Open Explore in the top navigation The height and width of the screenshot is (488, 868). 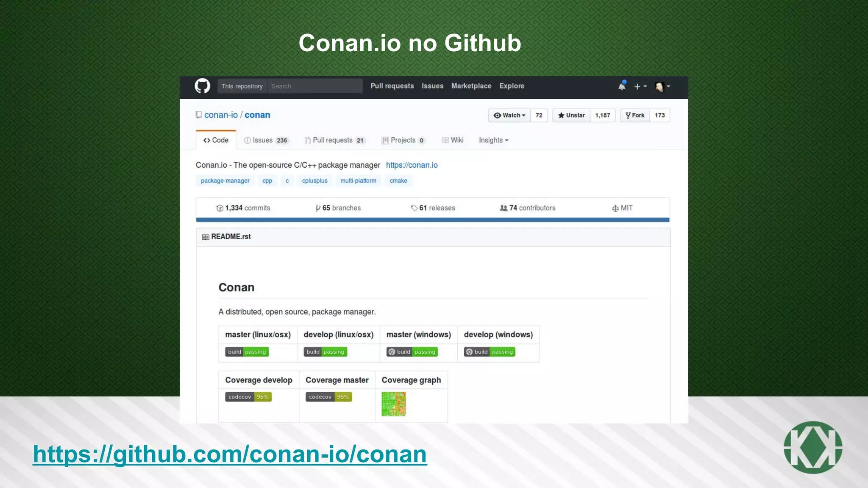click(512, 86)
